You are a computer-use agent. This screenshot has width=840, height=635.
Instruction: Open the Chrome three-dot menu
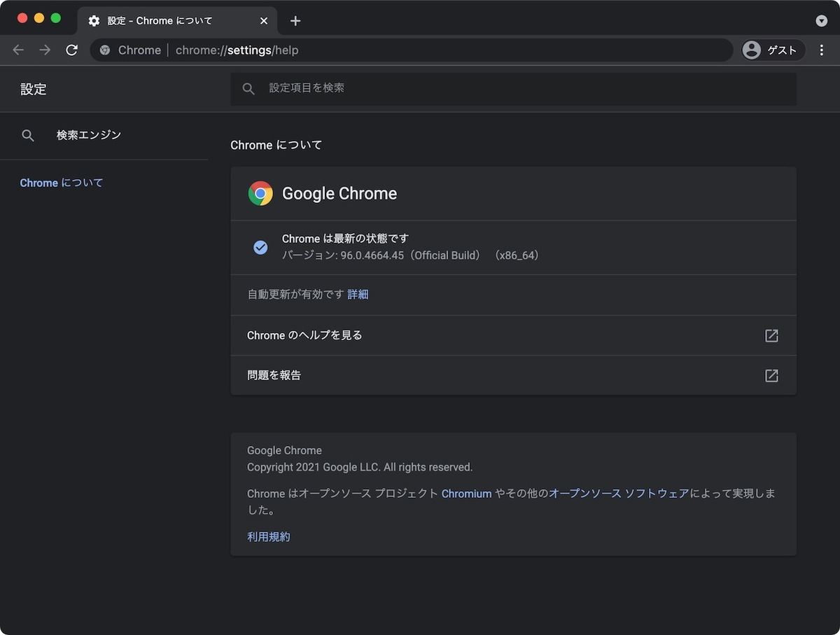[x=822, y=50]
